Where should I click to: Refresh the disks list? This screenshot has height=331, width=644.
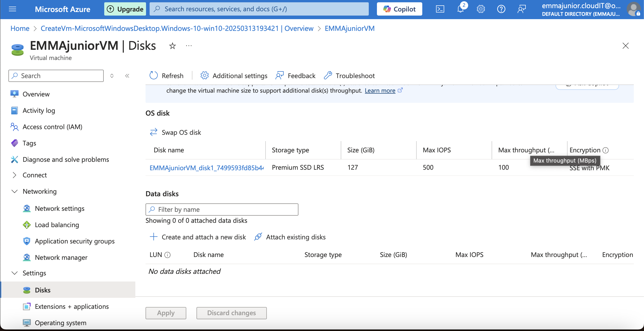166,76
